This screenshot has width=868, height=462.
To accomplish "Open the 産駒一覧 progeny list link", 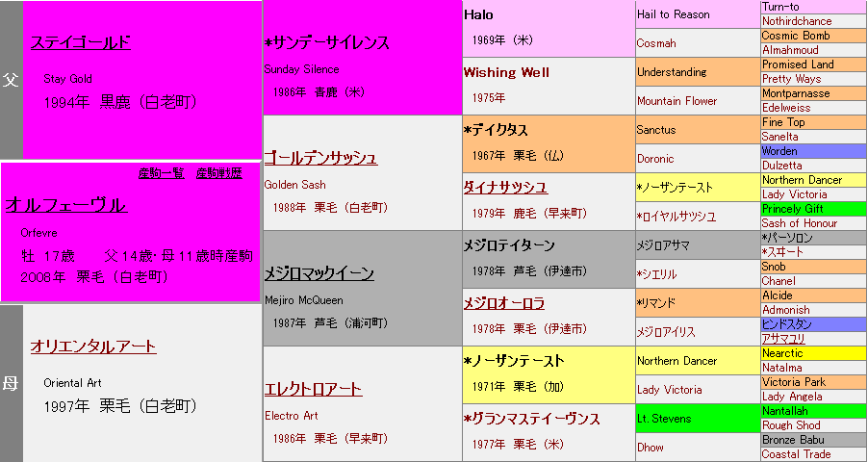I will [x=161, y=173].
